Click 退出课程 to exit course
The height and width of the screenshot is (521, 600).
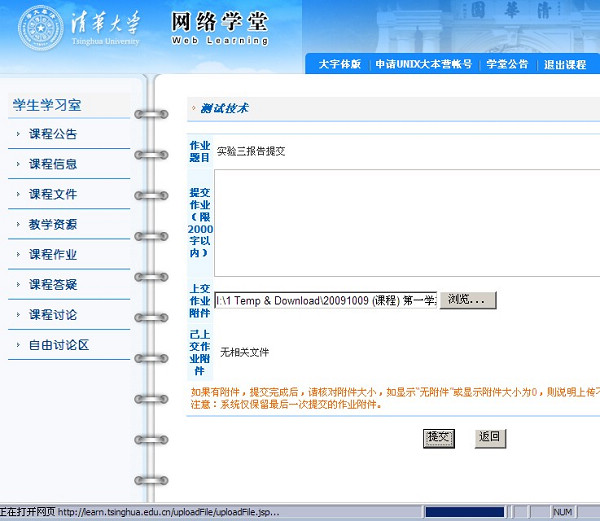tap(565, 64)
